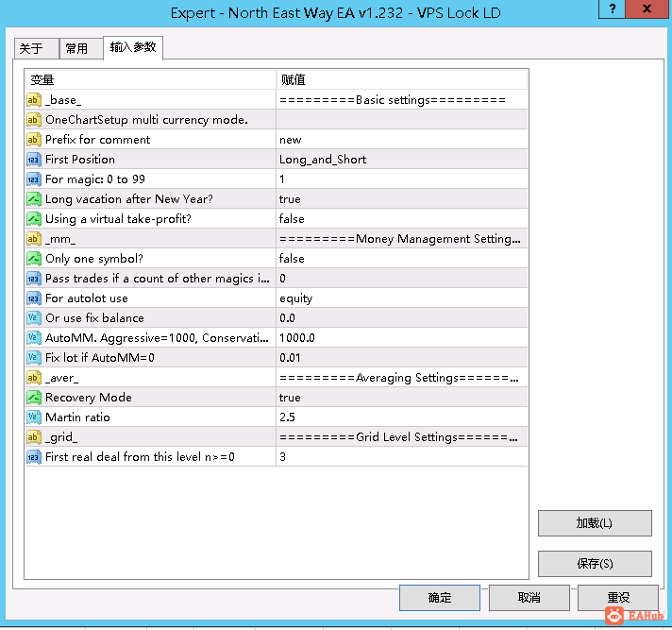Select the Money Management Setting value cell
The width and height of the screenshot is (672, 630).
coord(401,238)
